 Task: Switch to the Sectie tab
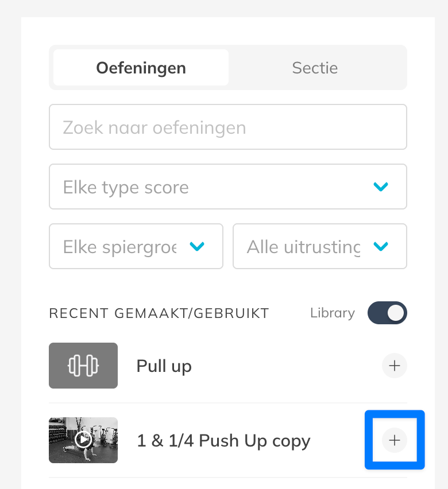(315, 68)
